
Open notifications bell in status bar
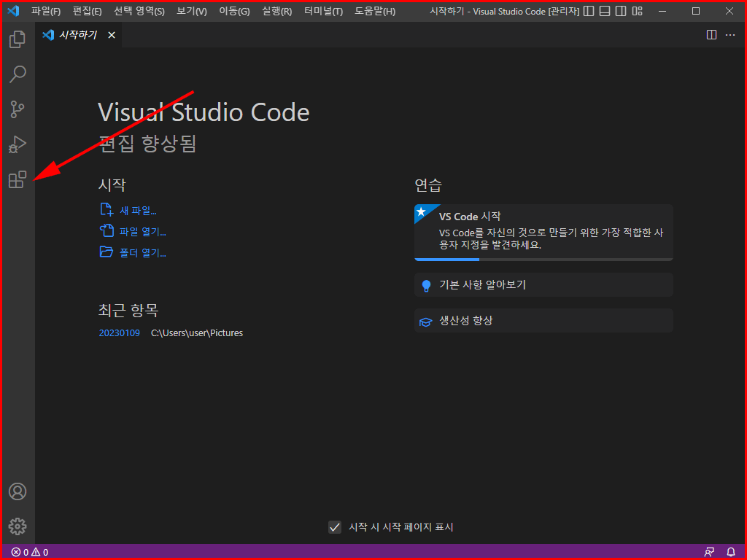coord(731,552)
